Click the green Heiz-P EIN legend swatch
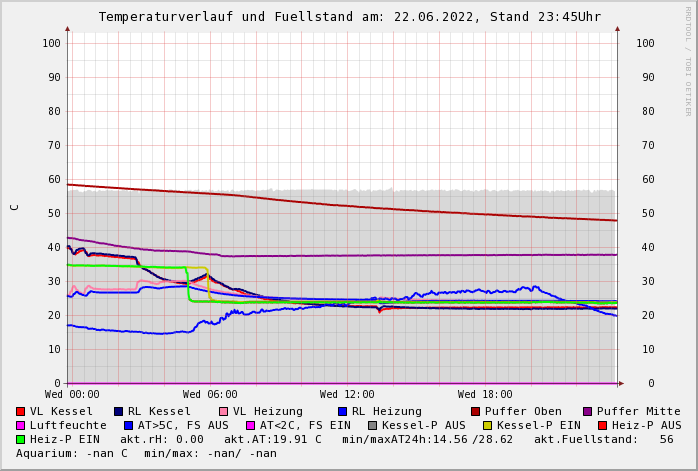Viewport: 698px width, 471px height. [21, 439]
